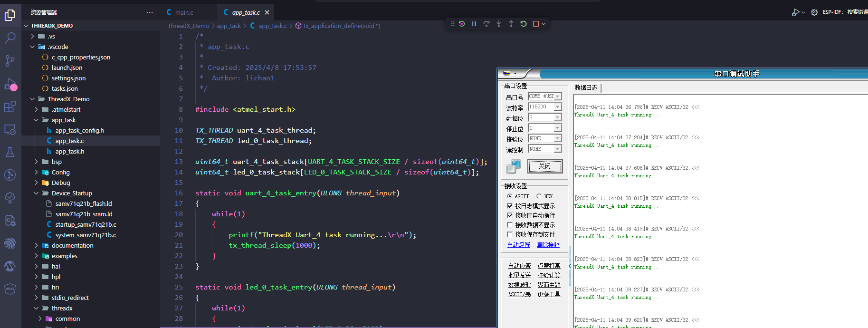Viewport: 868px width, 328px height.
Task: Click tx_application_define breadcrumb symbol
Action: (x=338, y=26)
